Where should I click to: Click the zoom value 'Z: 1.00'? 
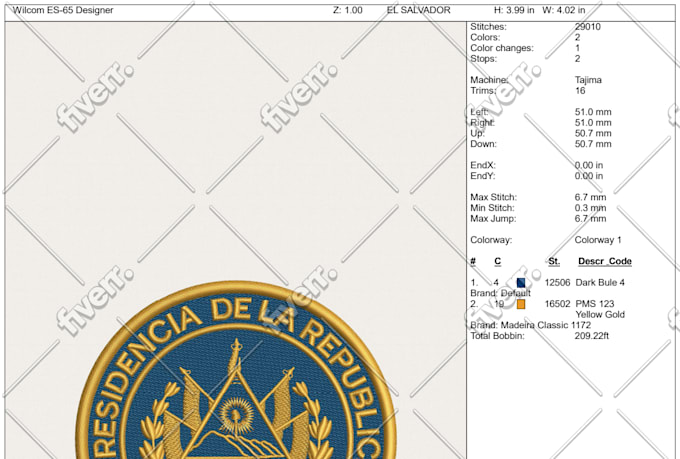point(348,10)
